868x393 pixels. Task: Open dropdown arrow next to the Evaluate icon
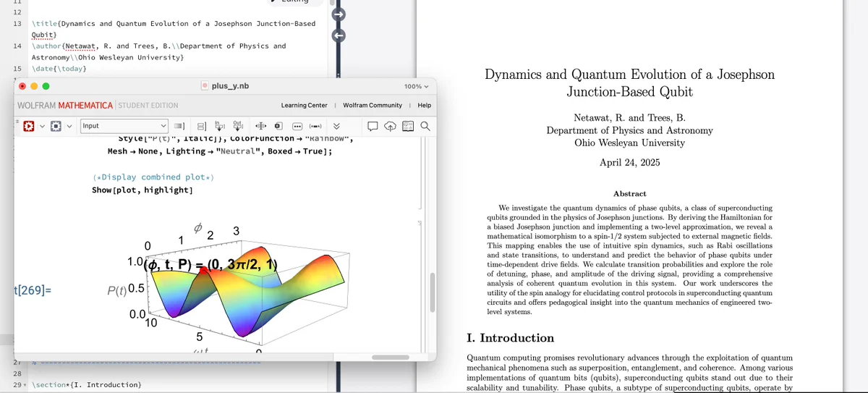tap(42, 126)
